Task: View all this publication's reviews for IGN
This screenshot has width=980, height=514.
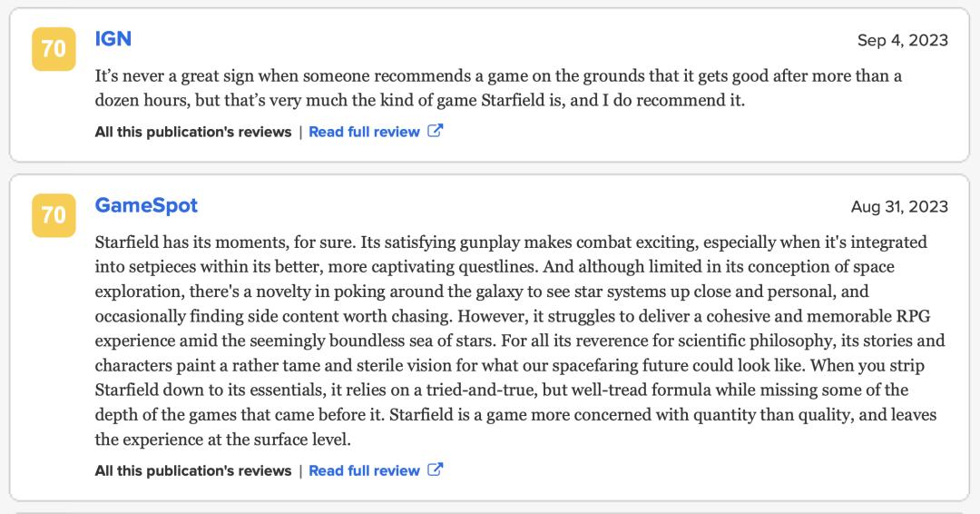Action: coord(193,132)
